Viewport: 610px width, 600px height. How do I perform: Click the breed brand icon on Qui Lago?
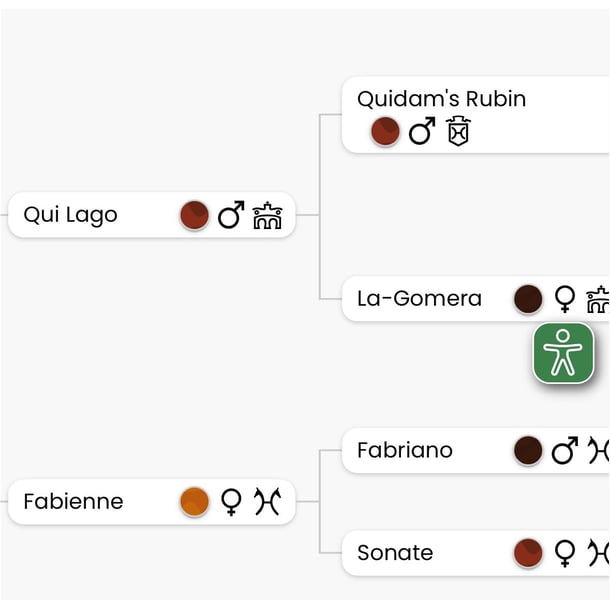pos(267,215)
